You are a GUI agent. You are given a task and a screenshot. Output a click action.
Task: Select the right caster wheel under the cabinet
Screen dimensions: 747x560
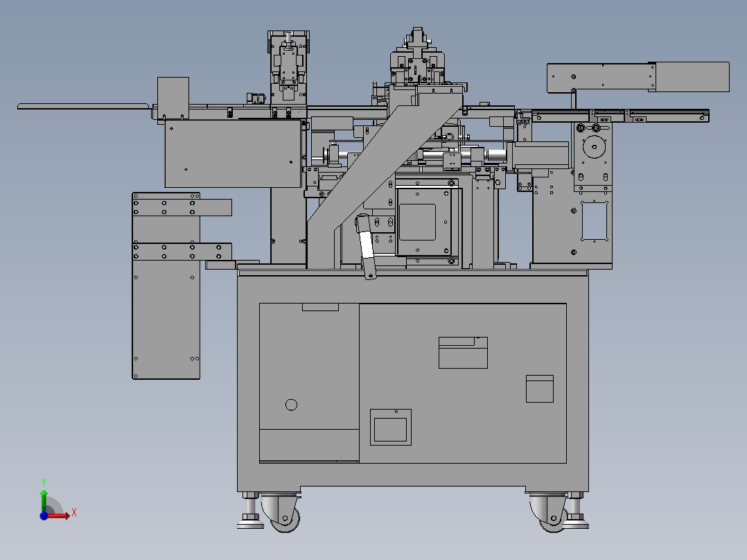point(553,518)
